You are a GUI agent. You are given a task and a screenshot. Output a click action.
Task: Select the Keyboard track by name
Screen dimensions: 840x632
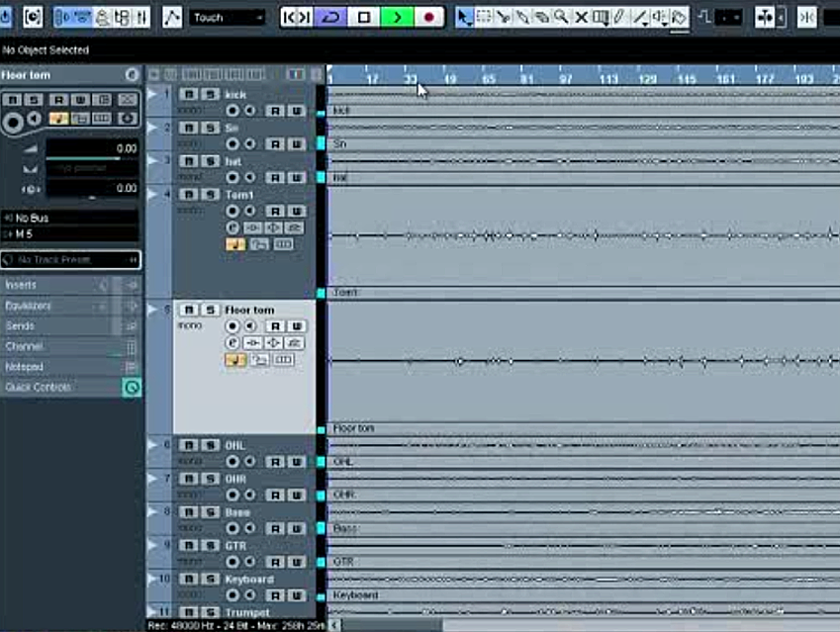tap(249, 579)
